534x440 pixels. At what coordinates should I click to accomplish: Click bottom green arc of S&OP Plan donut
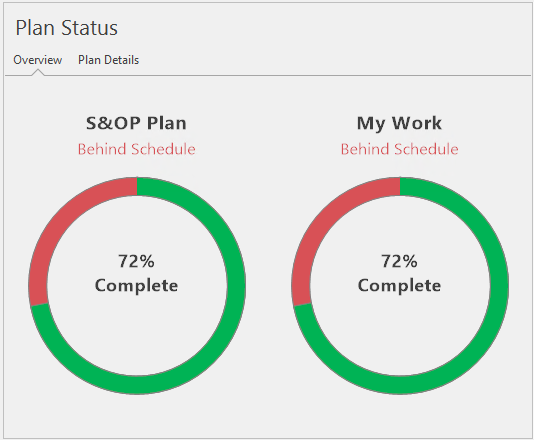[137, 385]
